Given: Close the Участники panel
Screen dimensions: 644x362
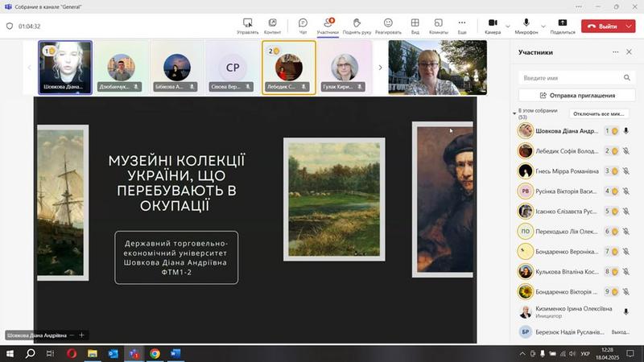Looking at the screenshot, I should [629, 52].
